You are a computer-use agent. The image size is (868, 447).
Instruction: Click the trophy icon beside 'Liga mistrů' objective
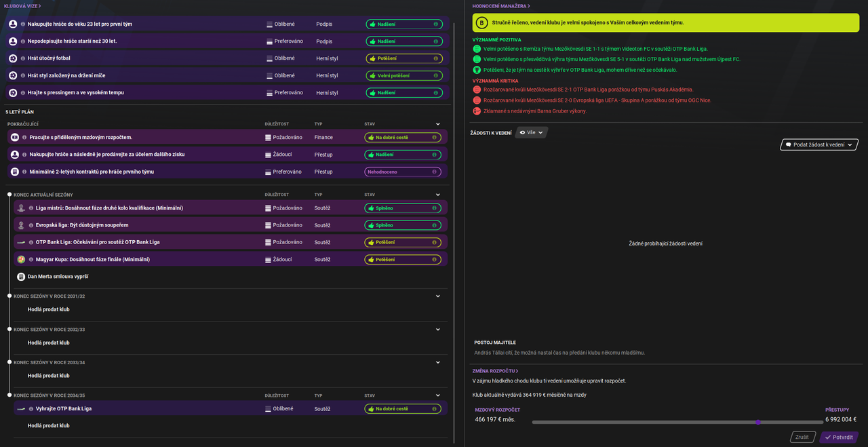21,208
